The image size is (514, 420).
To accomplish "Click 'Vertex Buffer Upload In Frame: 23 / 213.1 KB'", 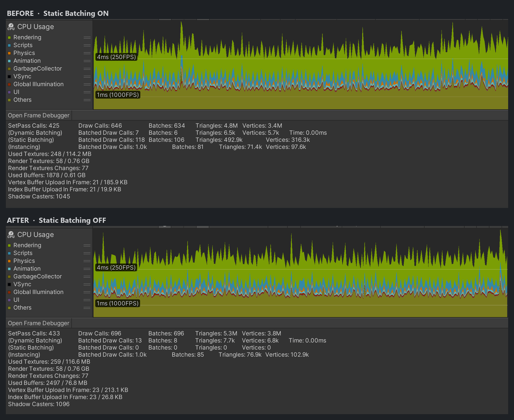I will coord(68,390).
